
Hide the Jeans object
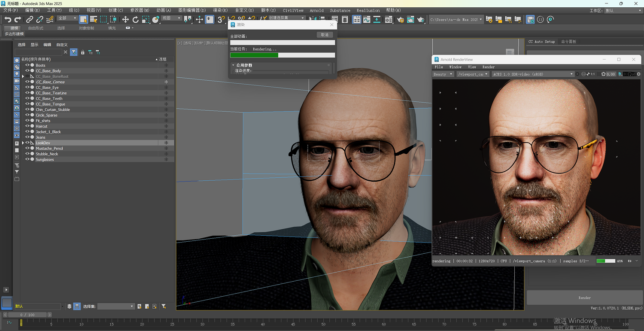[x=27, y=137]
